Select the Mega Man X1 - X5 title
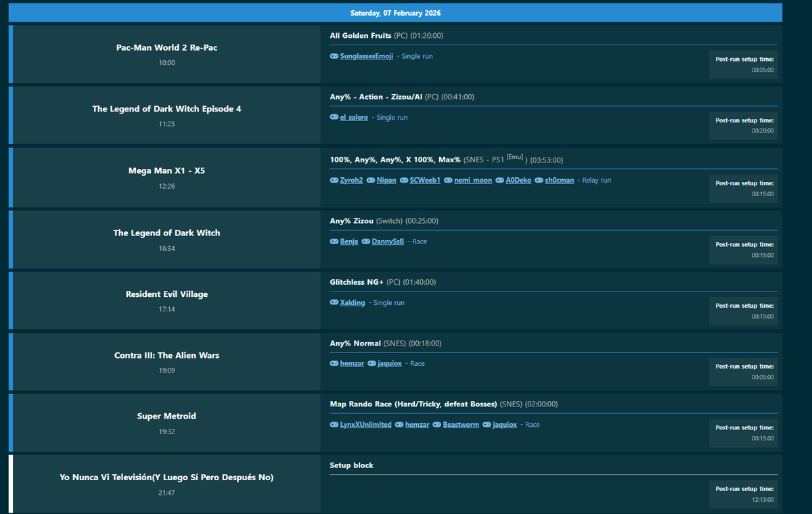 tap(166, 171)
